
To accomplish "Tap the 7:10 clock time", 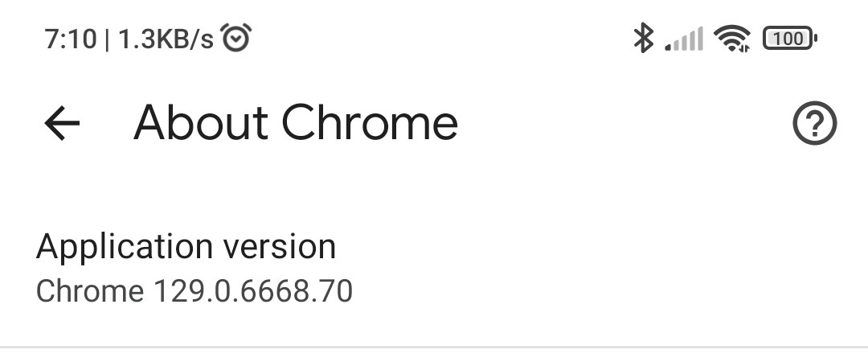I will 71,39.
